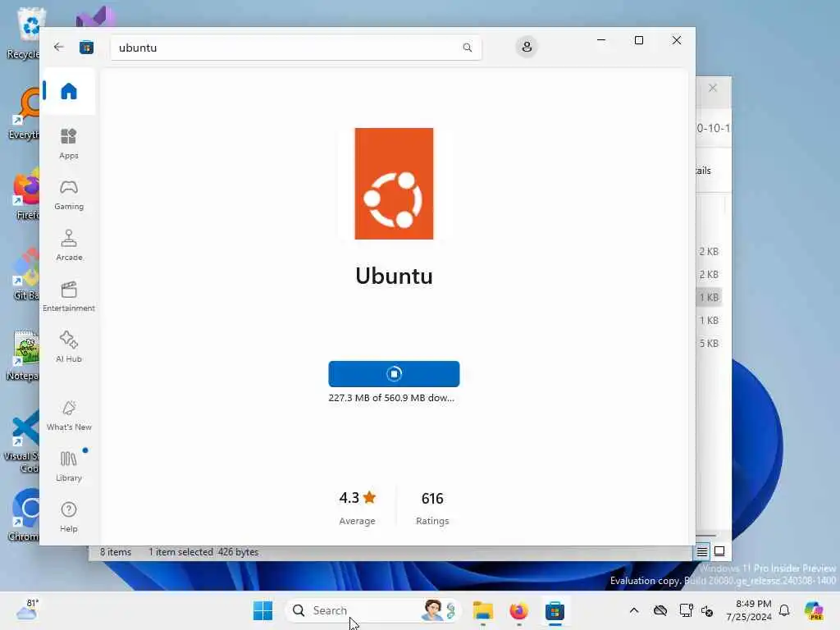Click the Ubuntu app title
This screenshot has height=630, width=840.
click(x=394, y=276)
